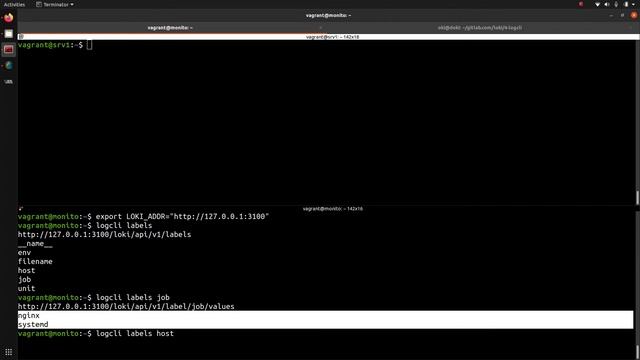
Task: Minimize the Terminator window
Action: pyautogui.click(x=611, y=16)
